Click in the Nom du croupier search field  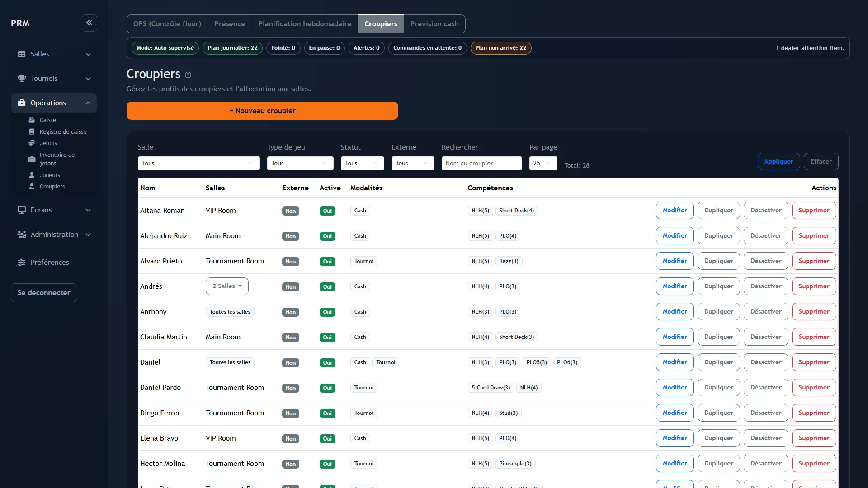point(481,163)
